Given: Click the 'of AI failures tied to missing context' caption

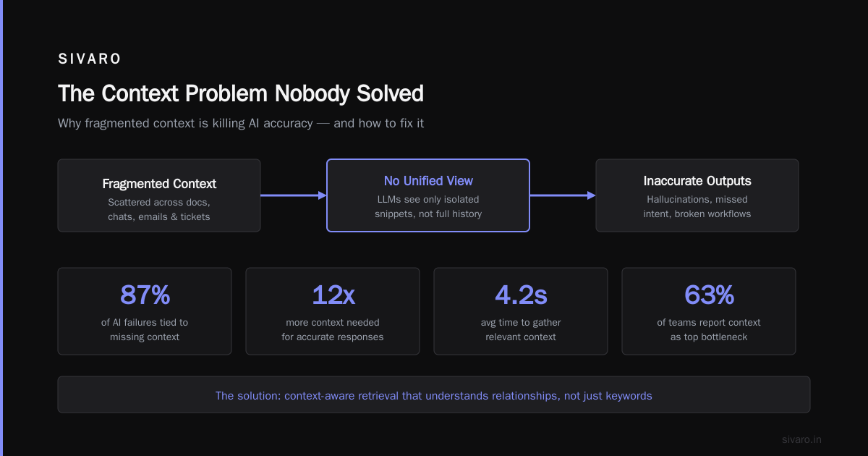Looking at the screenshot, I should click(x=145, y=329).
